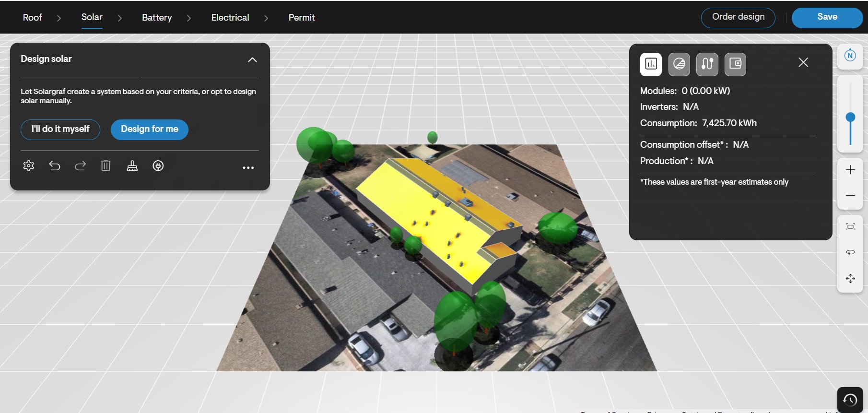Click the Inverters: N/A text

pos(669,107)
